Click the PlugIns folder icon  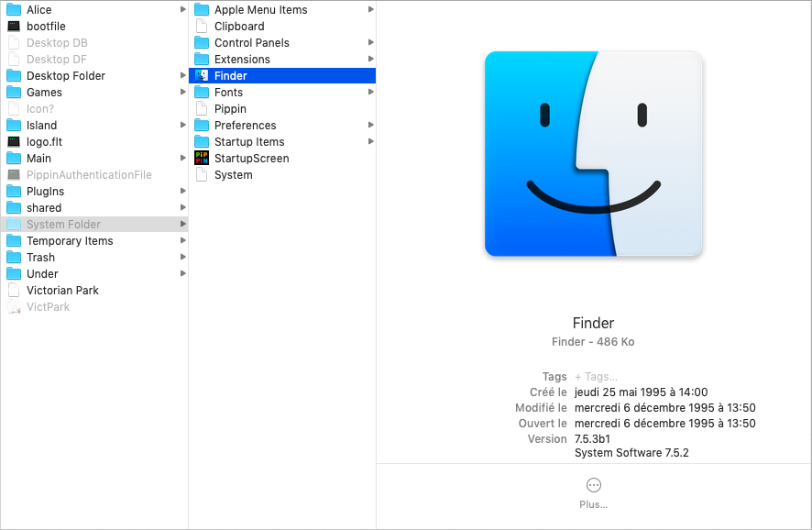tap(14, 192)
